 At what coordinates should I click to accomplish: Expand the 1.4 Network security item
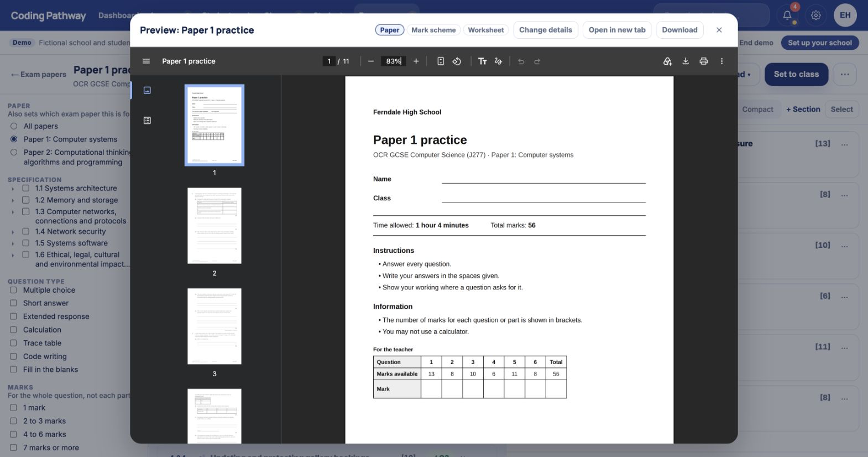(13, 232)
